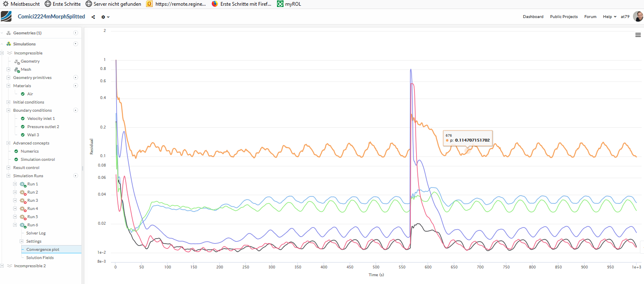Open Solution Fields of Run 6

[40, 258]
